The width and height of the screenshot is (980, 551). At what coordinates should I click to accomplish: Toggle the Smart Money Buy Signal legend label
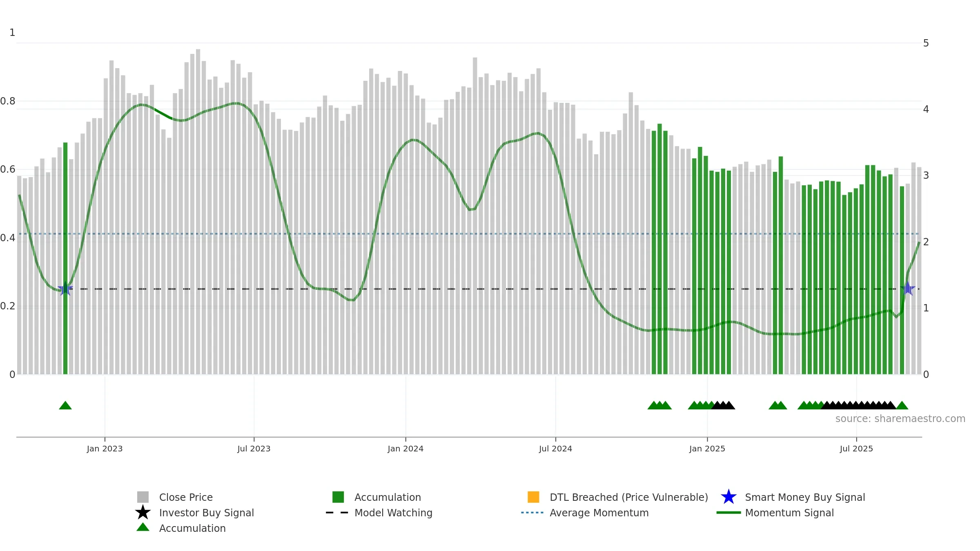tap(805, 497)
